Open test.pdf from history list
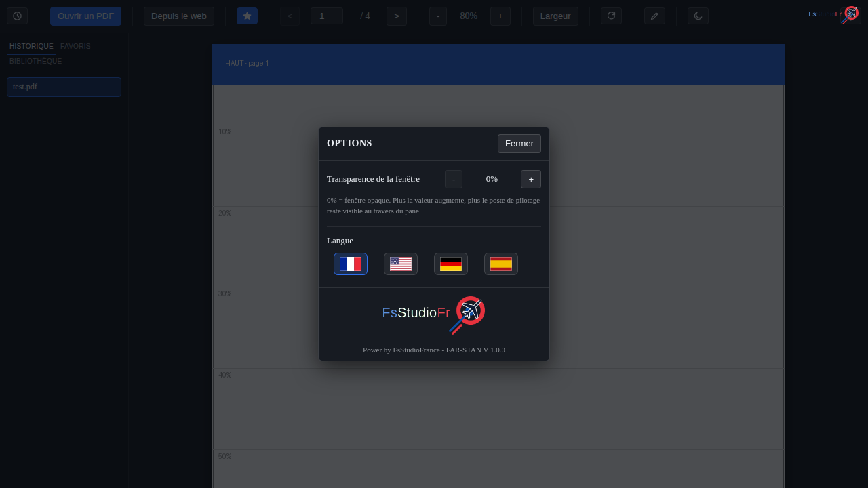 coord(64,87)
